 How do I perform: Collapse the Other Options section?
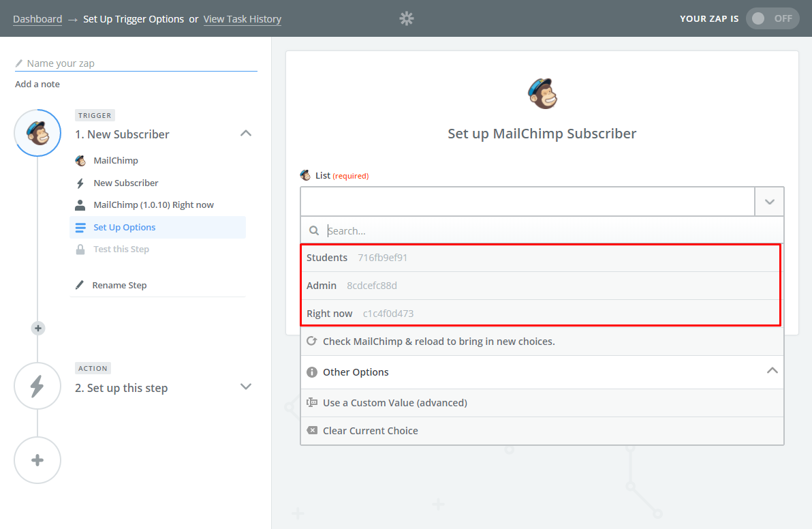[772, 371]
